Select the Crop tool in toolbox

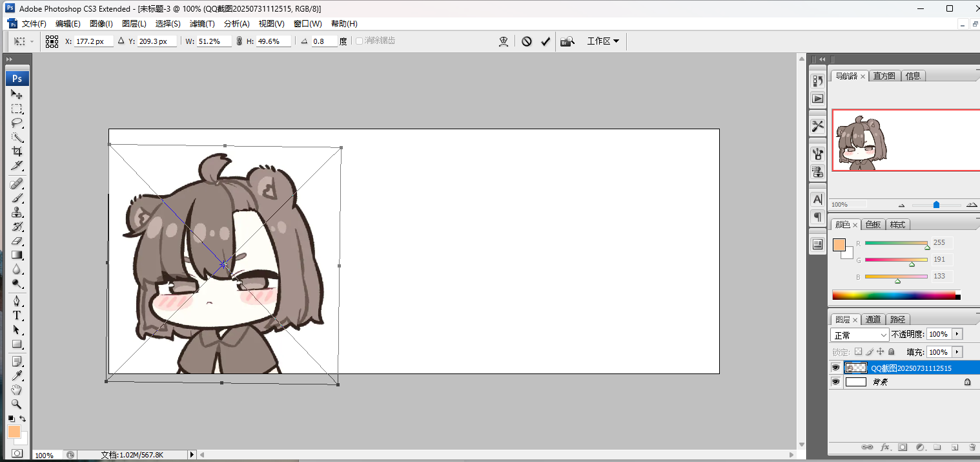click(x=17, y=151)
